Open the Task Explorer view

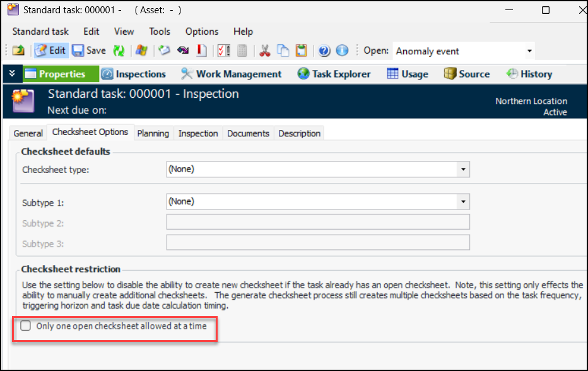pyautogui.click(x=334, y=74)
